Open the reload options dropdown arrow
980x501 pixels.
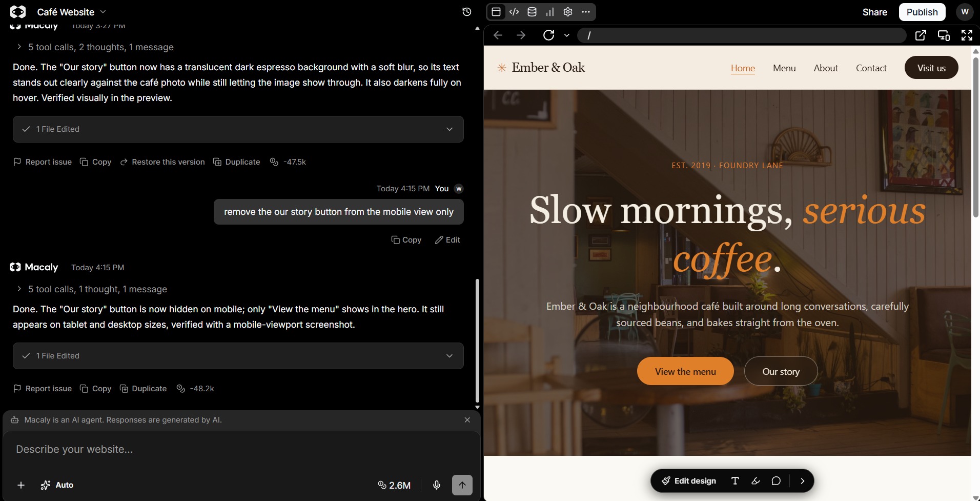point(566,35)
